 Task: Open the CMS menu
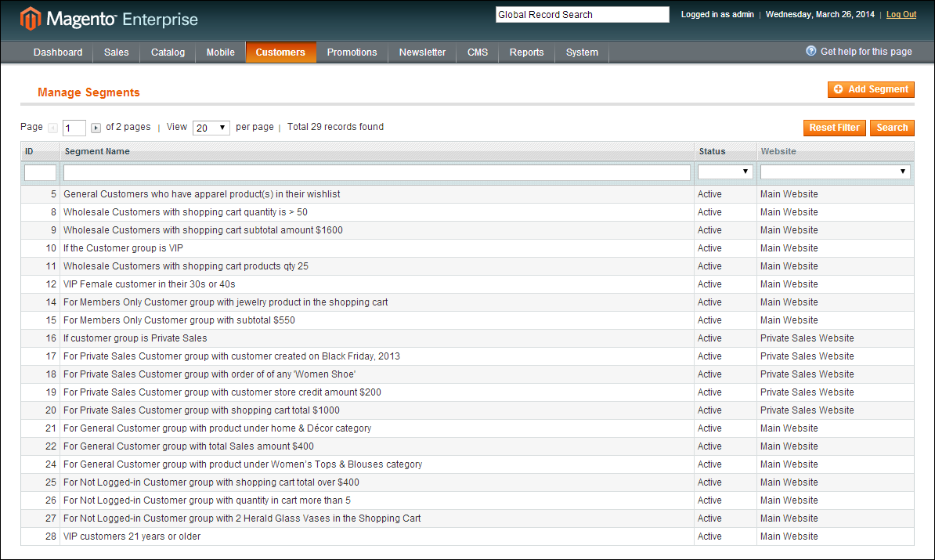[x=477, y=52]
